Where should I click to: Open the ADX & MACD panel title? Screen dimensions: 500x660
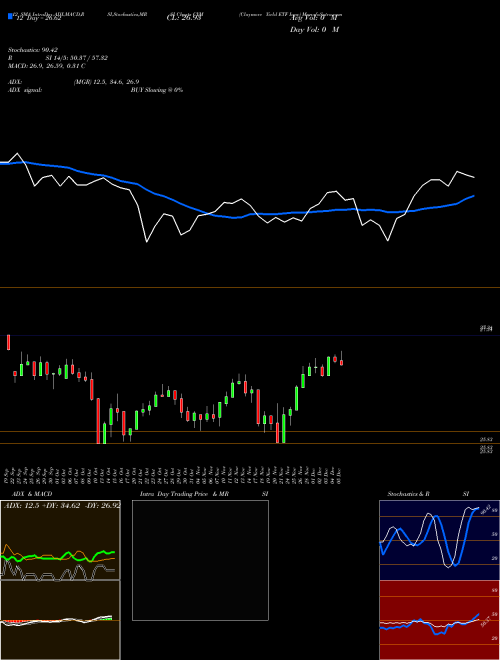(x=32, y=494)
